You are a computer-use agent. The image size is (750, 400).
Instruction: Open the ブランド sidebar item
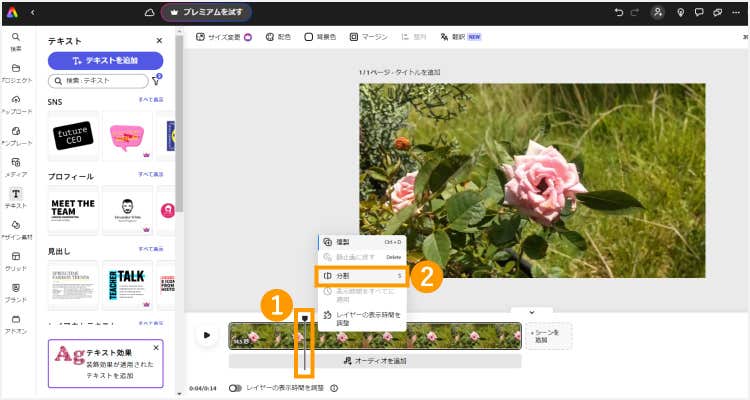16,293
